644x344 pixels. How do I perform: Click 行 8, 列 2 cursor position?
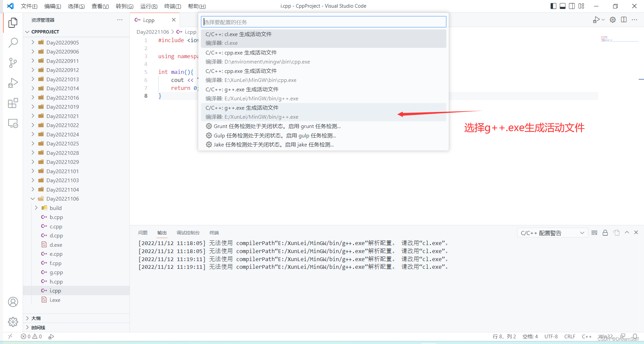click(x=504, y=336)
